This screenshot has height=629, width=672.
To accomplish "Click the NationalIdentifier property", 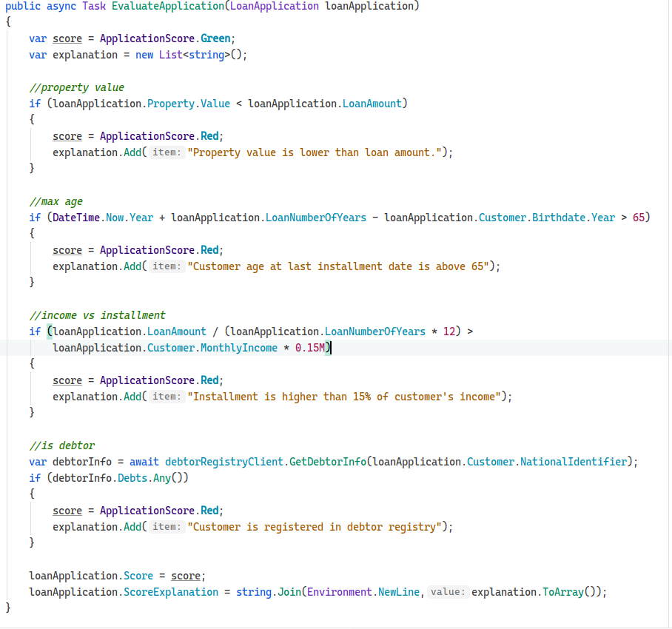I will pos(573,462).
